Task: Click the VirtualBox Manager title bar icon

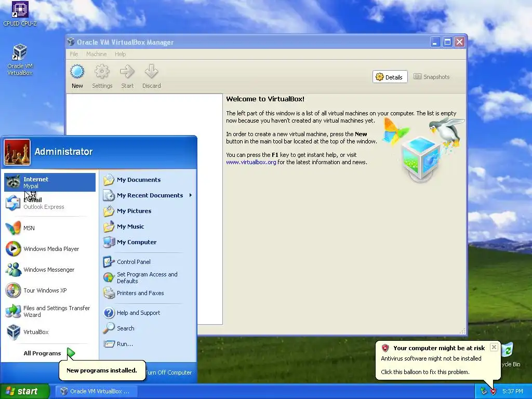Action: pyautogui.click(x=71, y=42)
